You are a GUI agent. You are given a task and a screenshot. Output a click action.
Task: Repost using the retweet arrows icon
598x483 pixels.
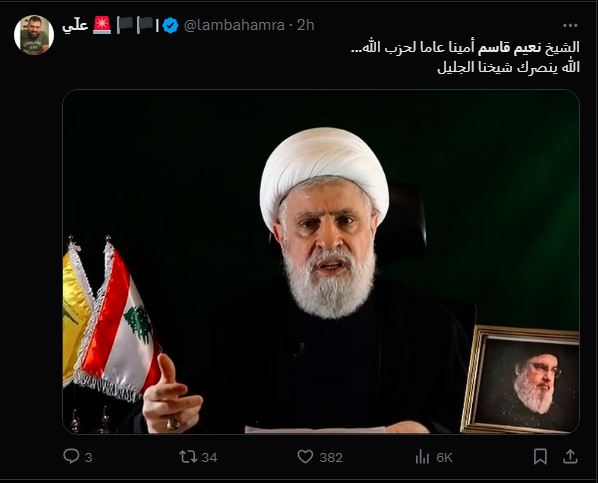188,457
